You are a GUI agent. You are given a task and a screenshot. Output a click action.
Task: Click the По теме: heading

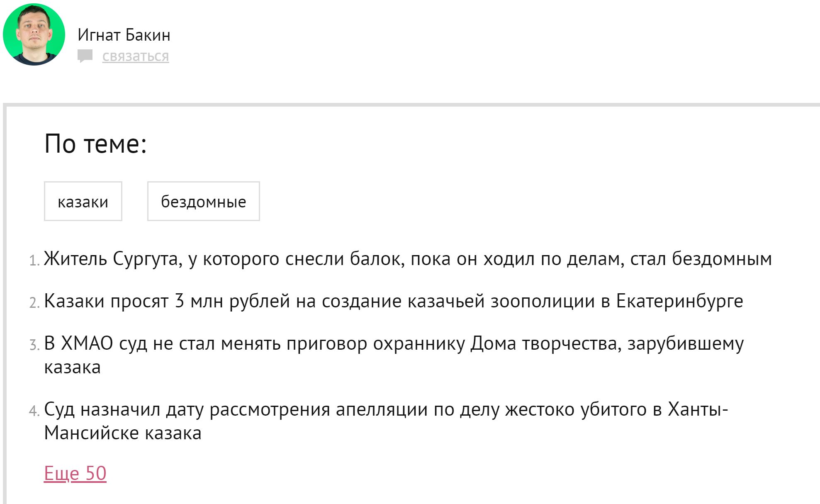pyautogui.click(x=95, y=144)
